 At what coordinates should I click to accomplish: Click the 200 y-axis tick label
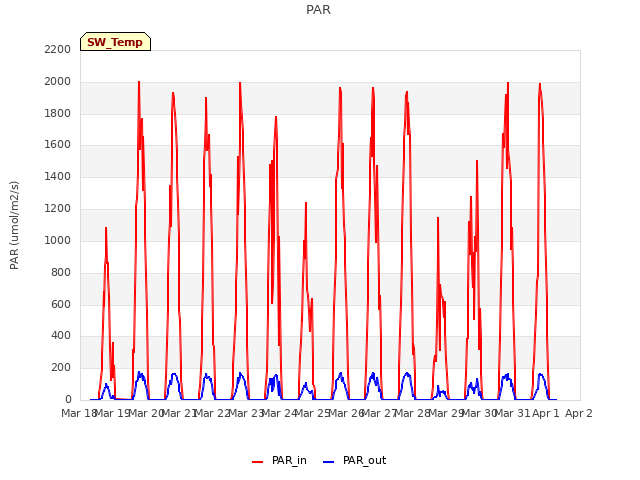pos(61,367)
